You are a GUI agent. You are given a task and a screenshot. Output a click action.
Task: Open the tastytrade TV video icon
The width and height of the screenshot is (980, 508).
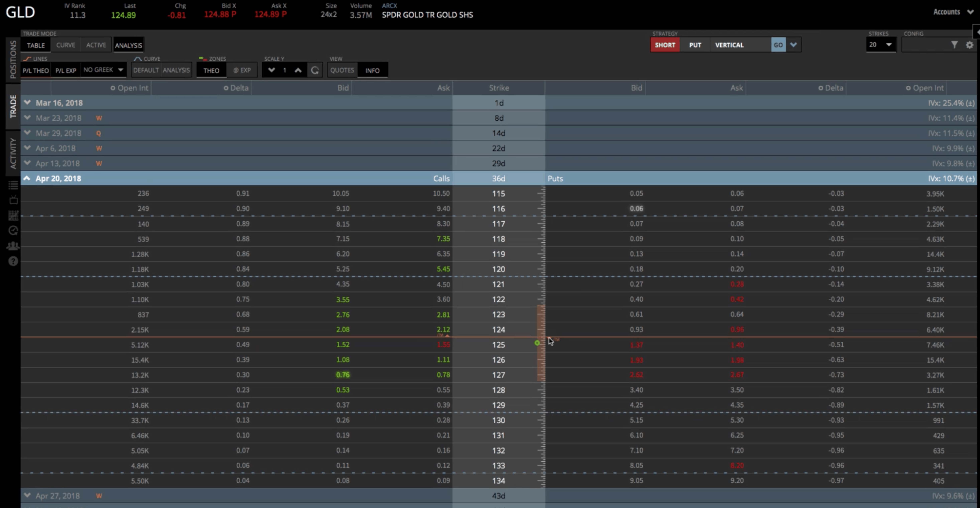[x=13, y=200]
